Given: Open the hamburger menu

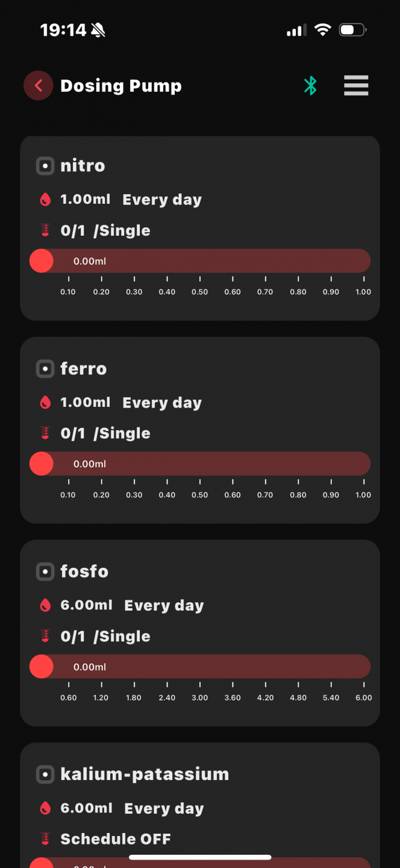Looking at the screenshot, I should pos(356,86).
